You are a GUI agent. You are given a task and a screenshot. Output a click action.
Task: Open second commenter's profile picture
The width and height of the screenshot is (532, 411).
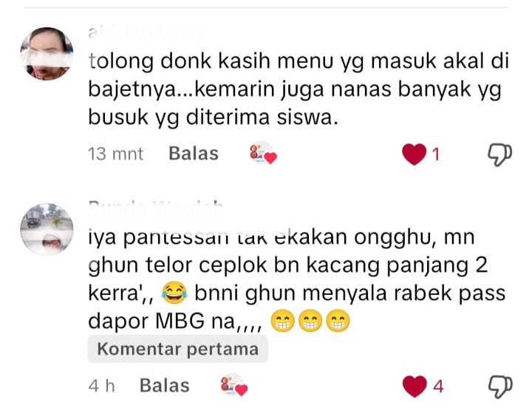pos(47,229)
